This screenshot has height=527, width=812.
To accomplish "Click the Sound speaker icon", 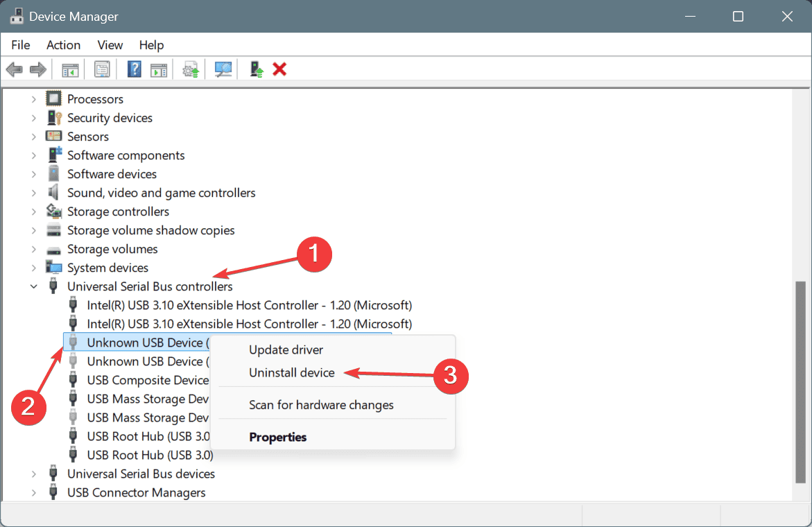I will click(53, 193).
